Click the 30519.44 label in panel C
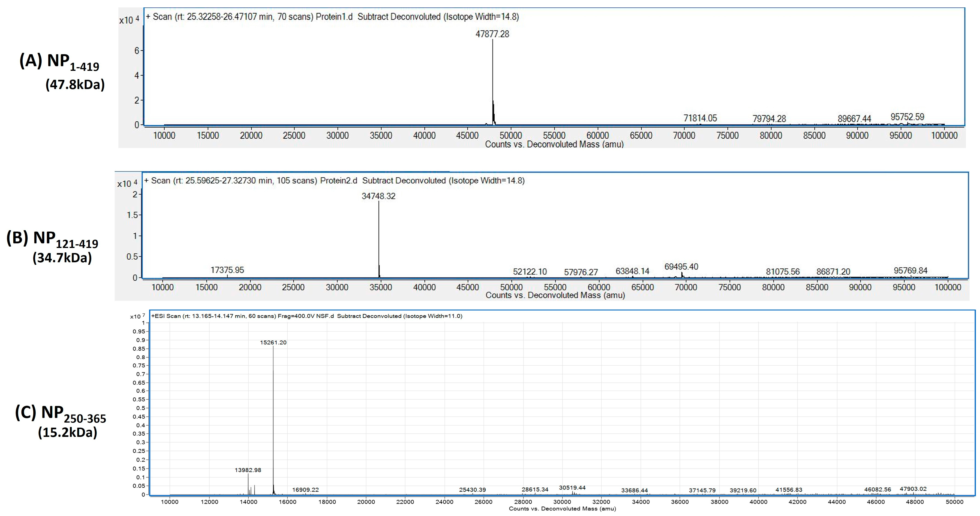The height and width of the screenshot is (516, 980). (x=572, y=487)
